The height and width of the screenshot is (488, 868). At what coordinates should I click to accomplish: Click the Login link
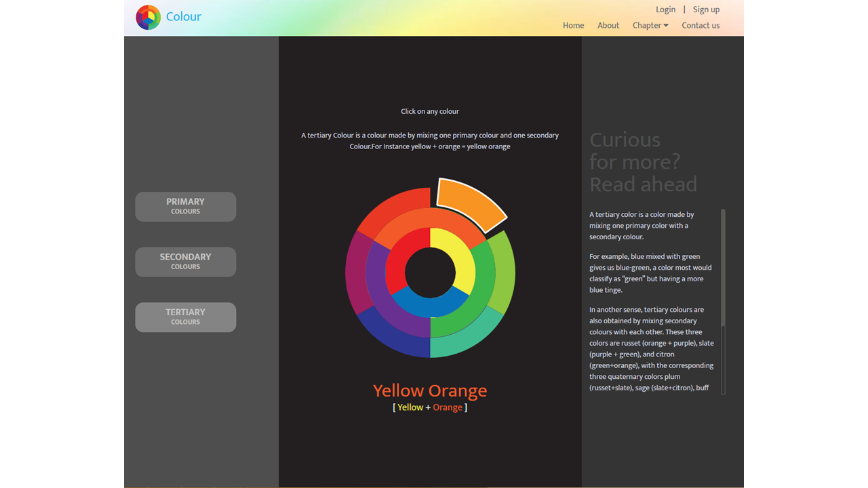[x=665, y=9]
